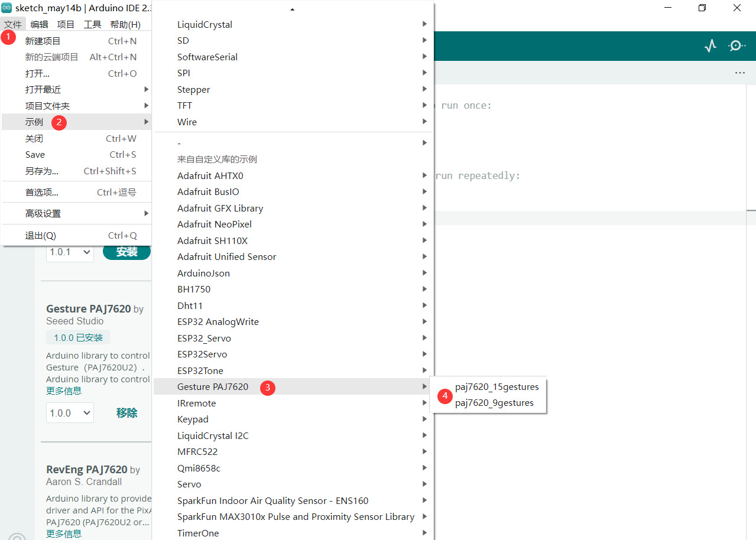Choose 新建项目 from the File menu
The image size is (756, 540).
point(76,41)
